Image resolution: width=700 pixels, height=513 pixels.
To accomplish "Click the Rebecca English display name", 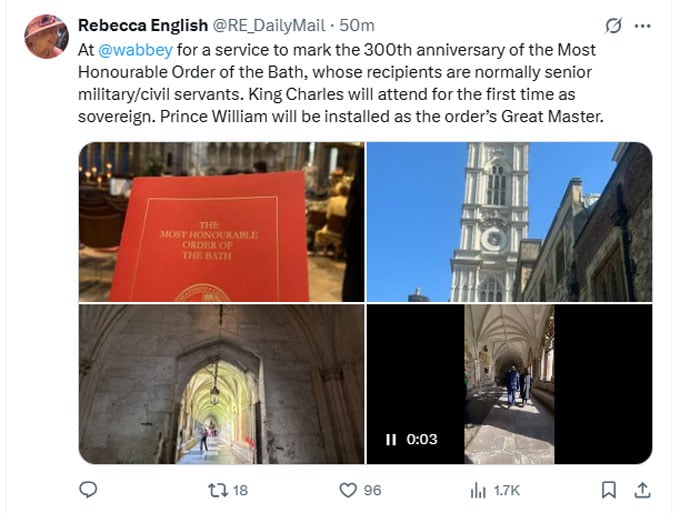I will point(143,25).
